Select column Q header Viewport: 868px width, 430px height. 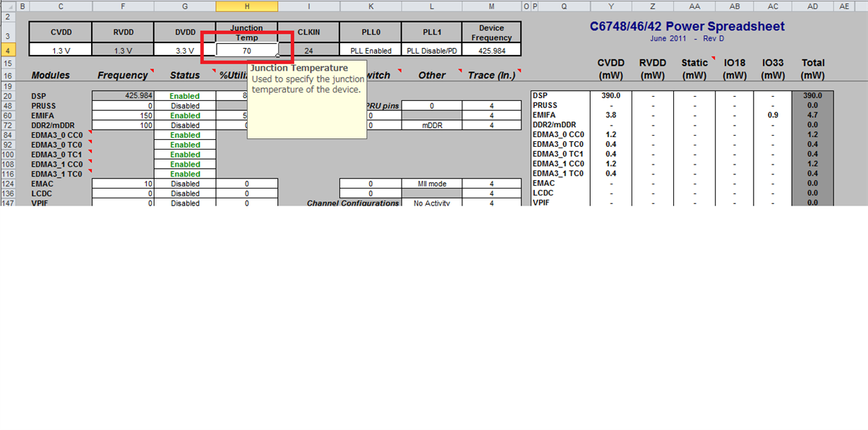point(564,6)
